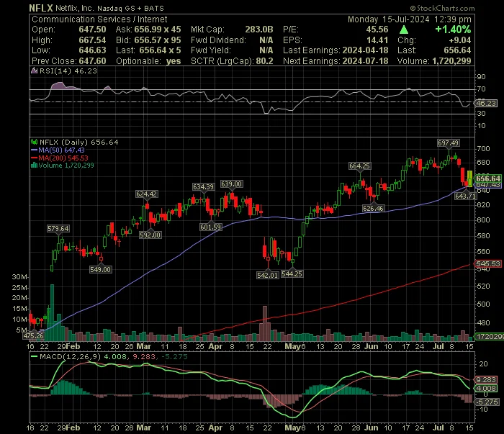The image size is (504, 434).
Task: Click the EPS 14.41 value
Action: pos(377,40)
